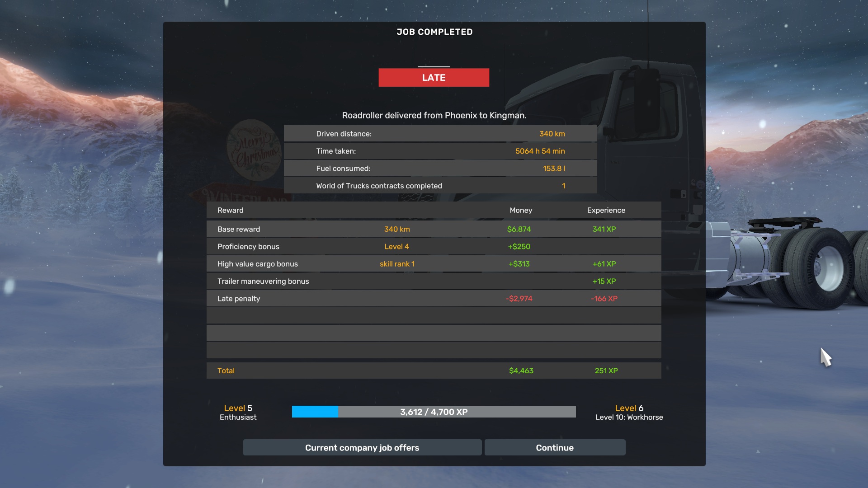
Task: Select the Trailer maneuvering bonus row
Action: [434, 281]
